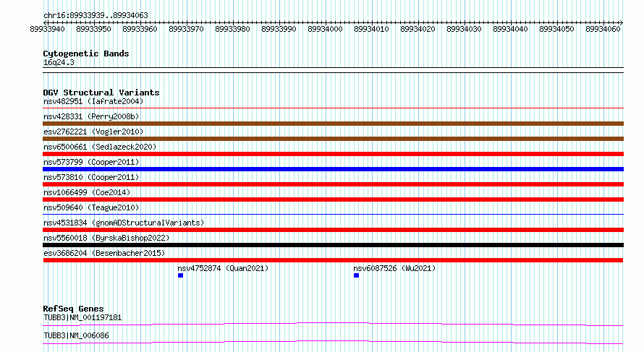This screenshot has width=644, height=352.
Task: Open nsv6500661 (Sedlazeck2020) variant label
Action: click(x=100, y=147)
